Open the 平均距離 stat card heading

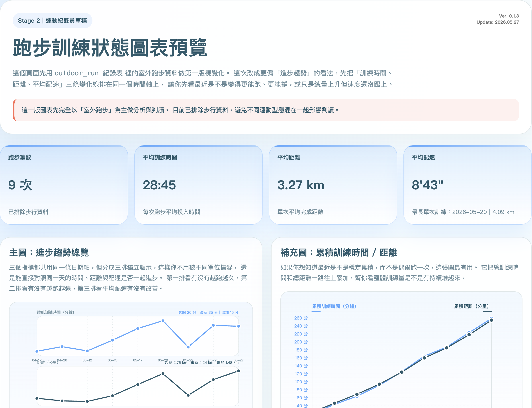click(x=289, y=157)
